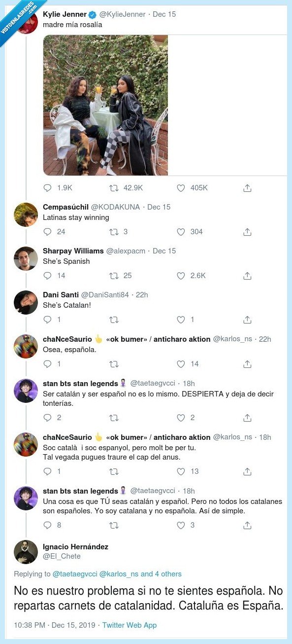The image size is (292, 644).
Task: Like the 'Latinas stay winning' reply
Action: (x=180, y=232)
